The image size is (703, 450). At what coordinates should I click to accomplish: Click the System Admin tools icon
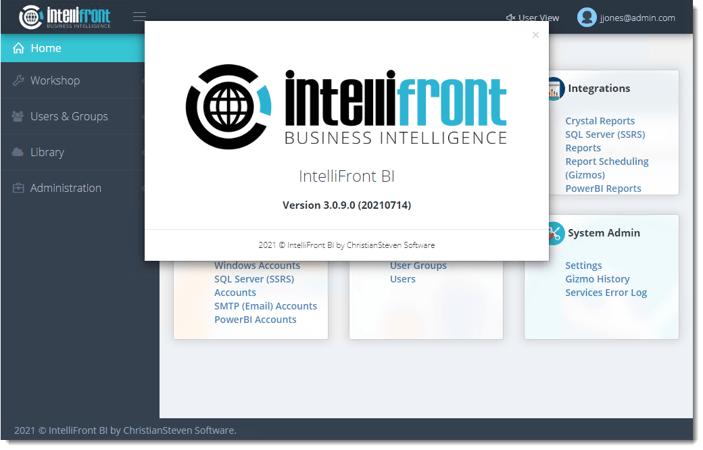pyautogui.click(x=556, y=234)
